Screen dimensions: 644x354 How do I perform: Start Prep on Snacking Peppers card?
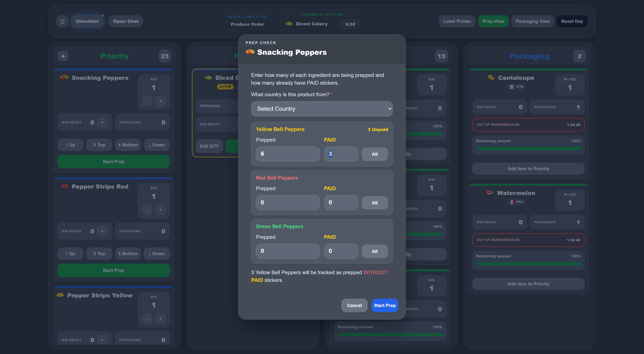tap(114, 162)
